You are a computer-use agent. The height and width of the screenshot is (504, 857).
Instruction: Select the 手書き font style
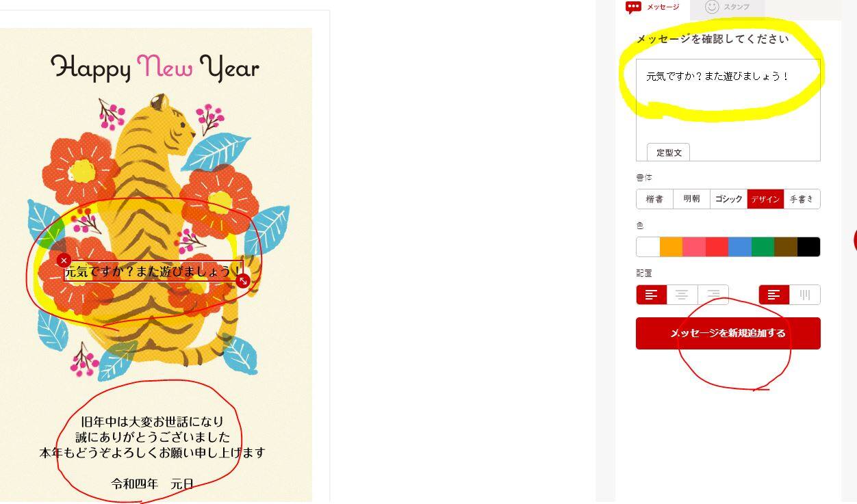pyautogui.click(x=802, y=199)
